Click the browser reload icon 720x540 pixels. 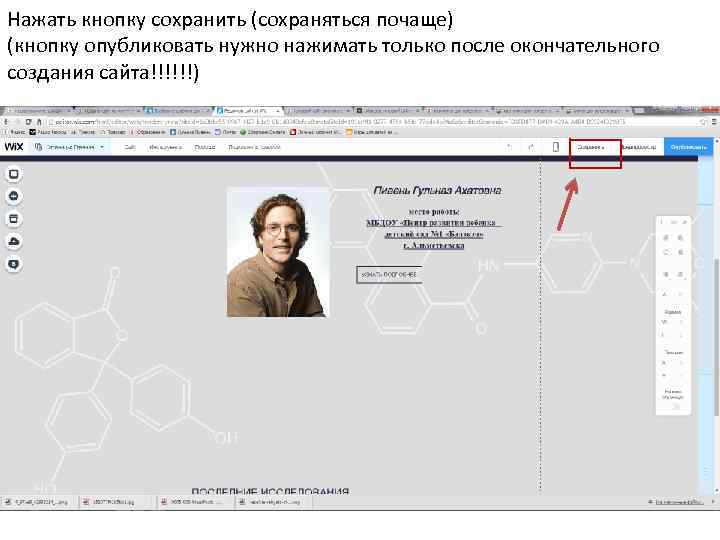tap(28, 122)
